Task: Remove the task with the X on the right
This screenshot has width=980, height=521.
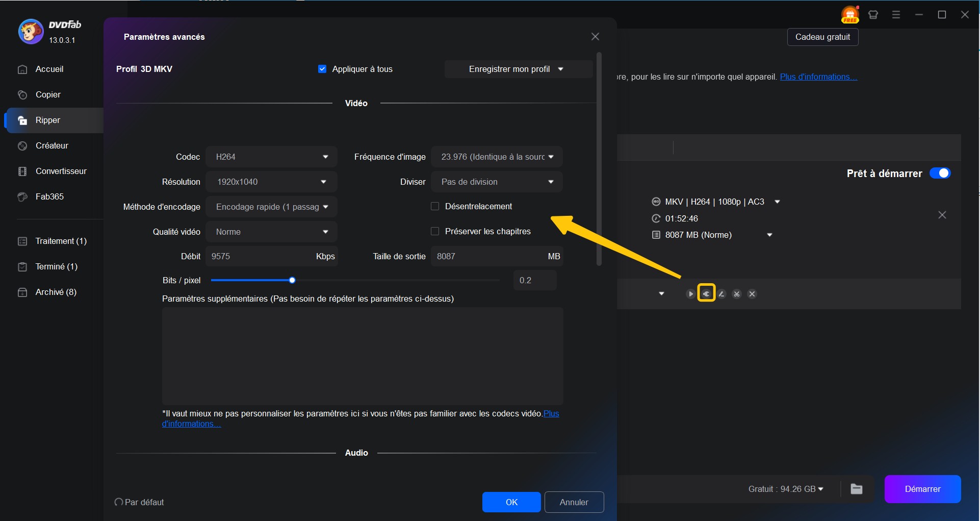Action: (942, 215)
